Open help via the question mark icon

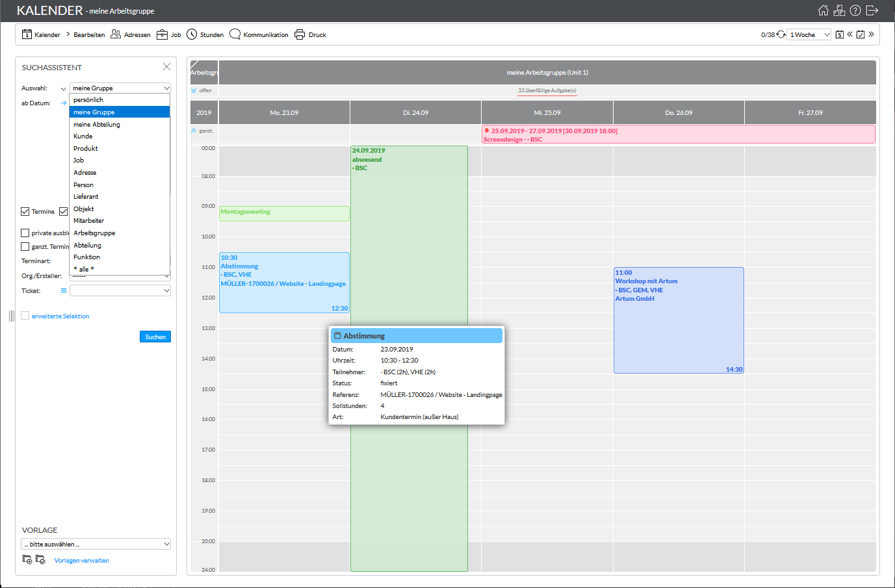pyautogui.click(x=855, y=10)
